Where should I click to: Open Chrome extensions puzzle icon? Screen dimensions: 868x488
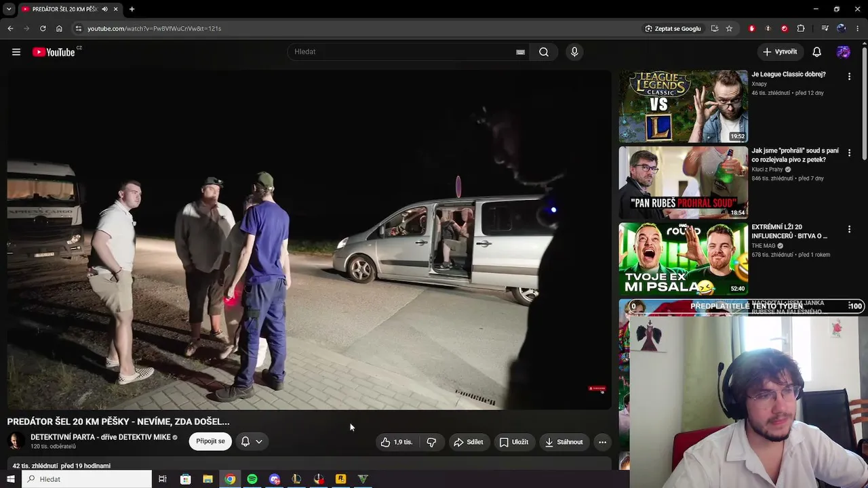(x=801, y=28)
